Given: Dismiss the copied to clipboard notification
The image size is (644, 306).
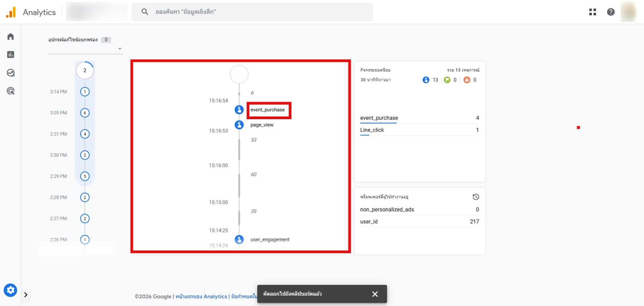Looking at the screenshot, I should [x=375, y=294].
